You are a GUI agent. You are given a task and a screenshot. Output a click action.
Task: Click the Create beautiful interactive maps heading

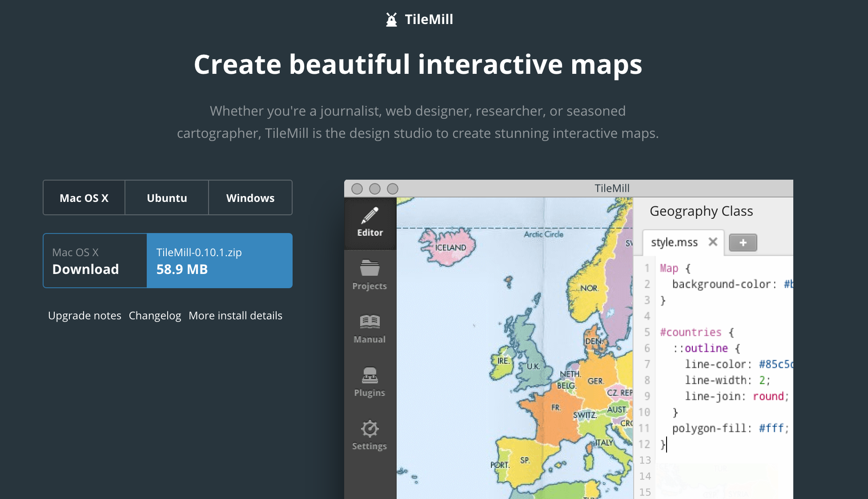tap(418, 64)
